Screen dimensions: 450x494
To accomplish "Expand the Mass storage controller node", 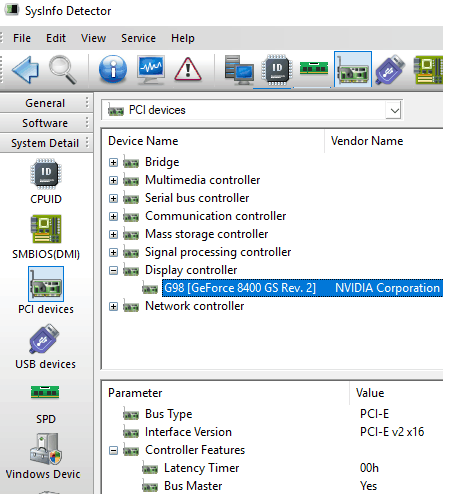I will pos(113,234).
